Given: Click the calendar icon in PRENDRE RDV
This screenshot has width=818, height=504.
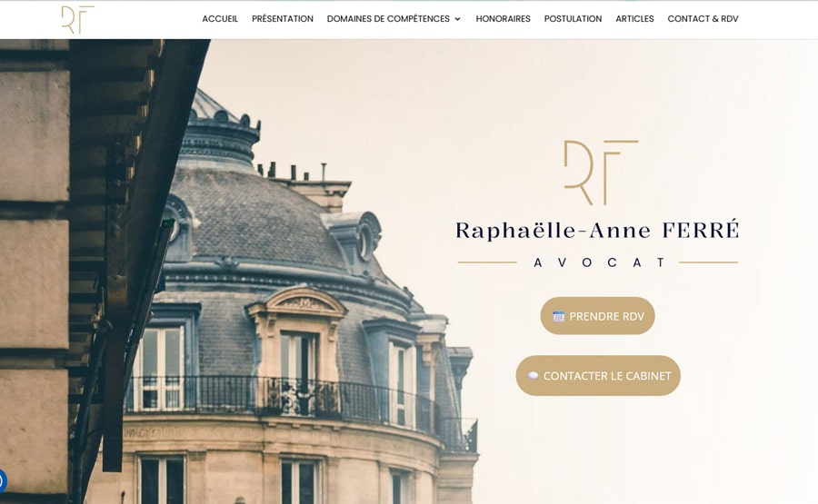Looking at the screenshot, I should click(x=559, y=316).
